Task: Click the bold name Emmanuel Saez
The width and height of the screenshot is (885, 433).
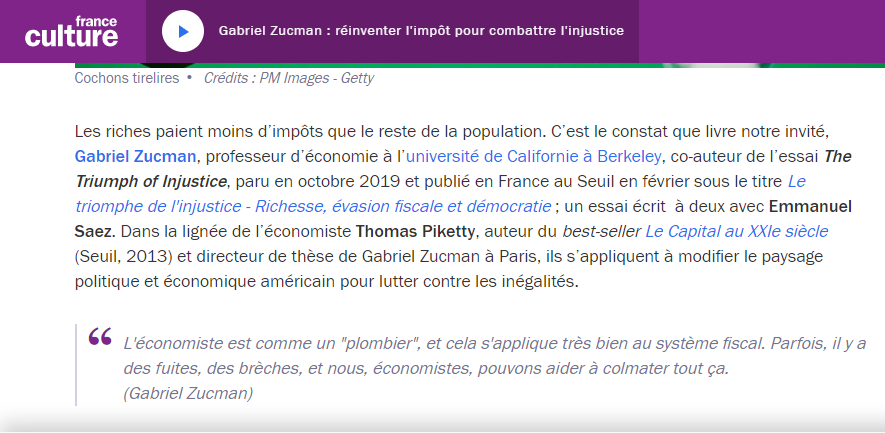Action: click(x=810, y=207)
